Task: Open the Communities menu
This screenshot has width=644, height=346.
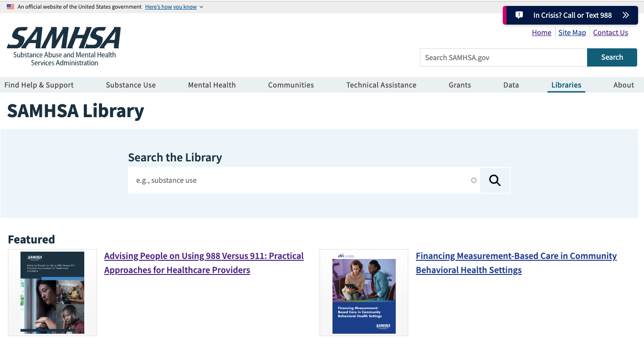Action: [291, 85]
